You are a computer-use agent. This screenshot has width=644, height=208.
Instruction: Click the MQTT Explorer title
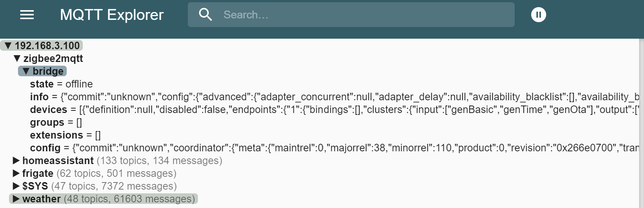tap(112, 15)
